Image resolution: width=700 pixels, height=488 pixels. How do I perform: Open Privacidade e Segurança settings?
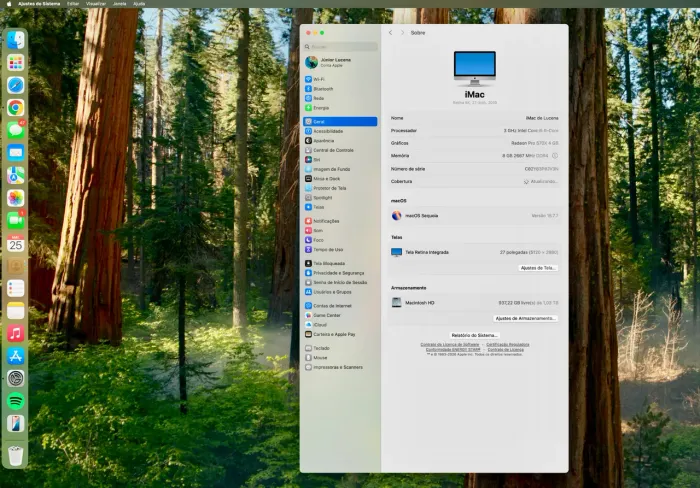[340, 273]
